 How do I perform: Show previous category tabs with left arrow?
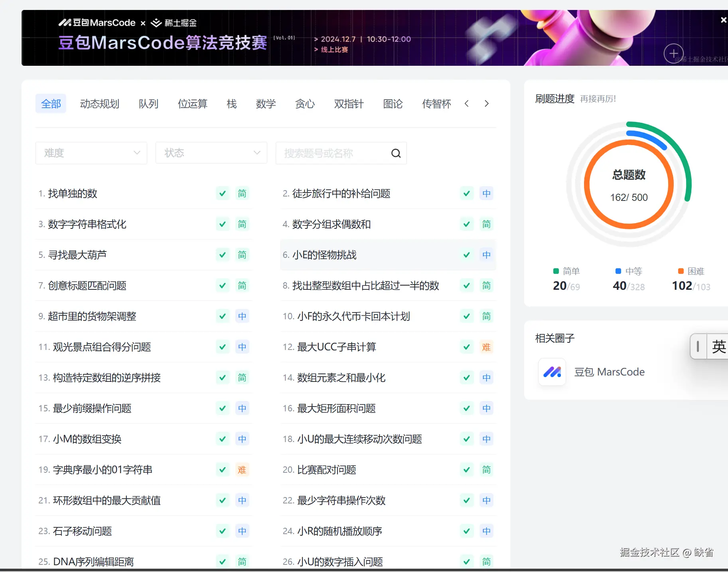(x=467, y=104)
